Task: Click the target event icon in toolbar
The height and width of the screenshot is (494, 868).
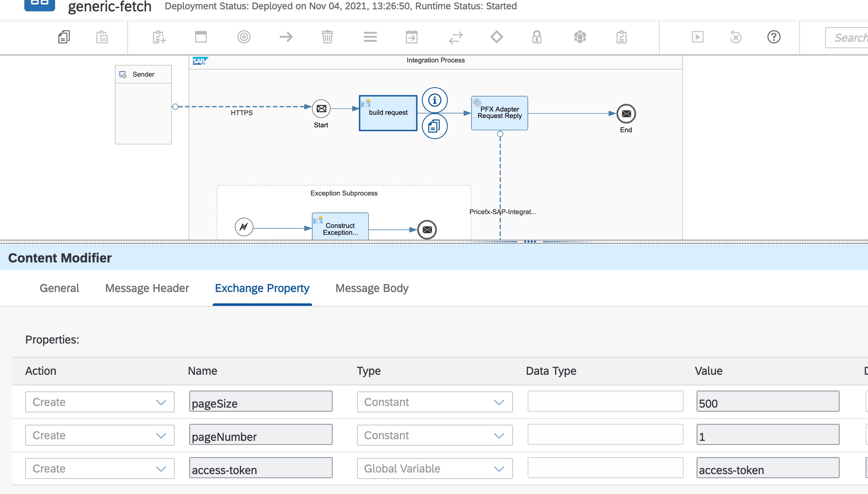Action: click(244, 37)
